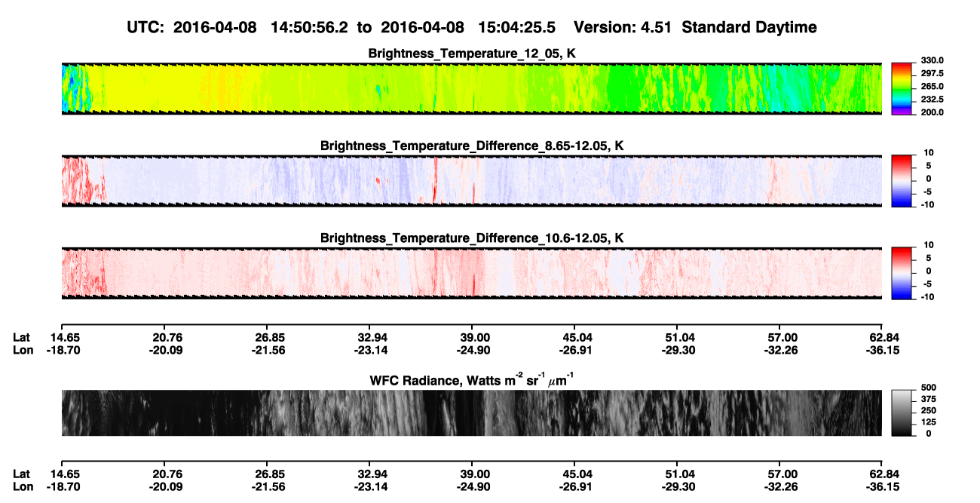Click the red-blue color bar beside the 10.6-12.05 plot

[x=902, y=273]
